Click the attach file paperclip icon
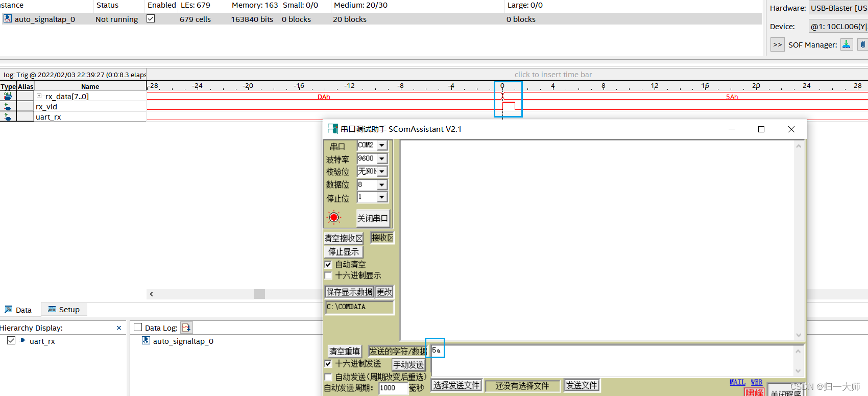This screenshot has width=868, height=396. 862,44
